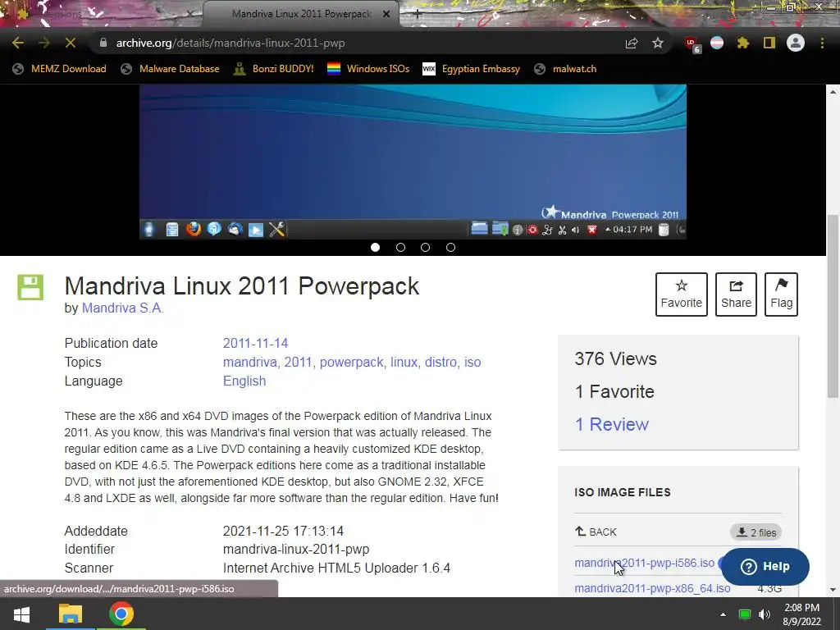Open the 2011 topic link
This screenshot has height=630, width=840.
pyautogui.click(x=298, y=362)
